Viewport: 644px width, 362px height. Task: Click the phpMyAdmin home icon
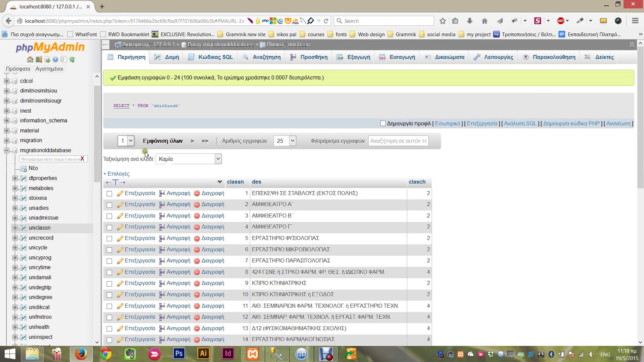pyautogui.click(x=30, y=59)
